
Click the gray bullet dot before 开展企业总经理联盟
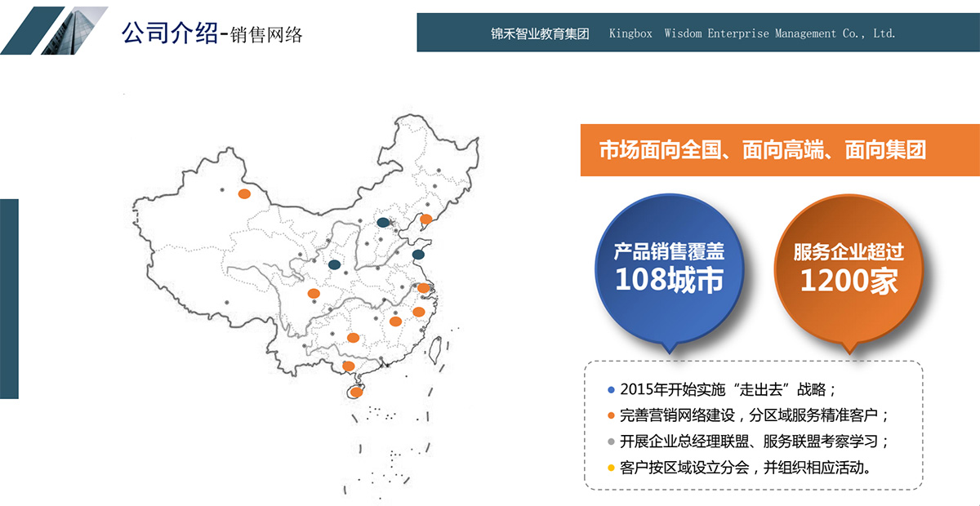611,442
